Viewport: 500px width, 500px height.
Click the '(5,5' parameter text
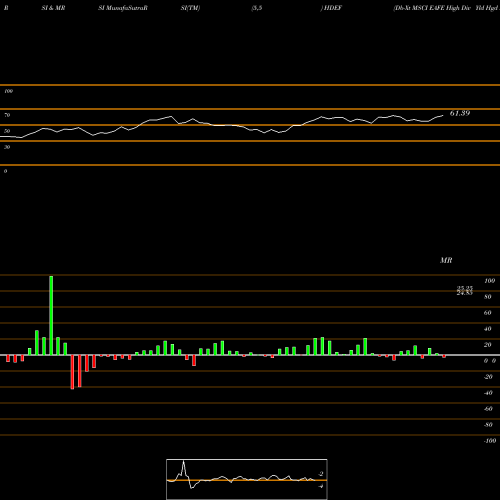tap(257, 8)
